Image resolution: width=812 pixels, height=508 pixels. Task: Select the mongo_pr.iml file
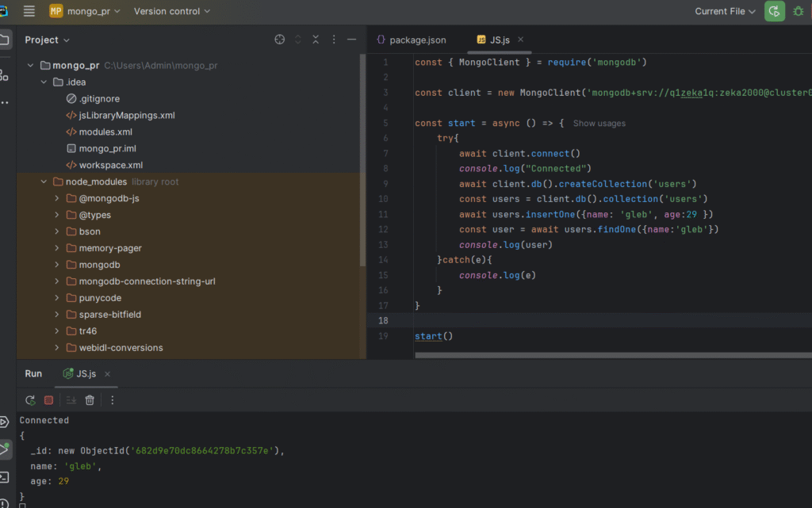(101, 148)
